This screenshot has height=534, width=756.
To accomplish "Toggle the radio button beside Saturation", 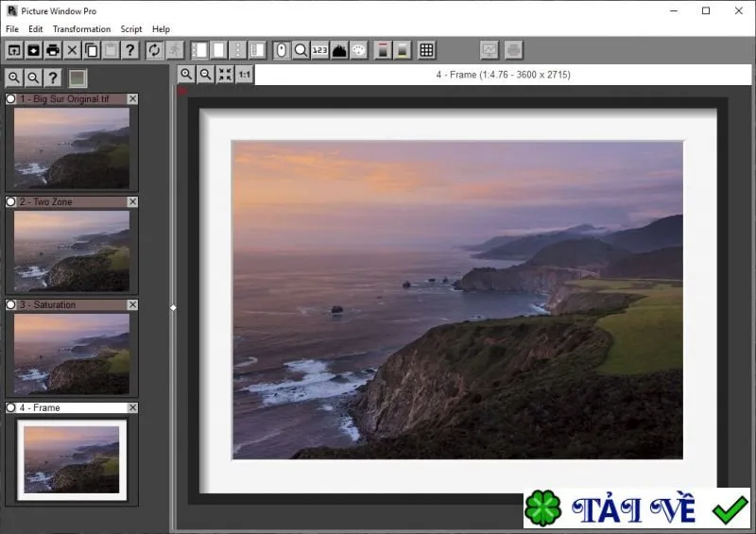I will click(x=10, y=305).
